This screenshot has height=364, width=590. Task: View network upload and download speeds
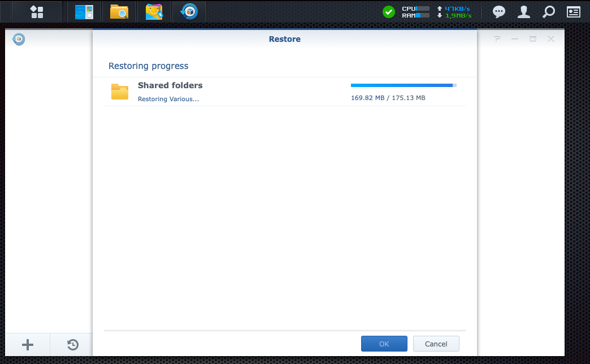454,12
